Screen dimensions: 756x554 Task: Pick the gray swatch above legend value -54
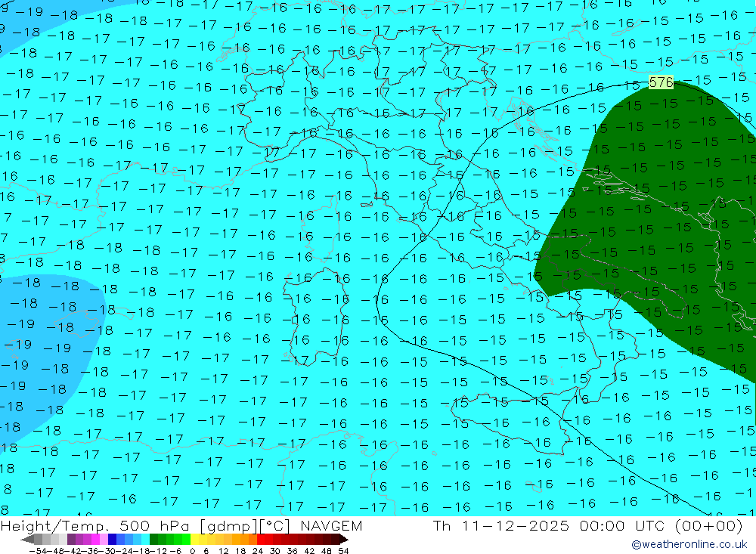coord(38,539)
